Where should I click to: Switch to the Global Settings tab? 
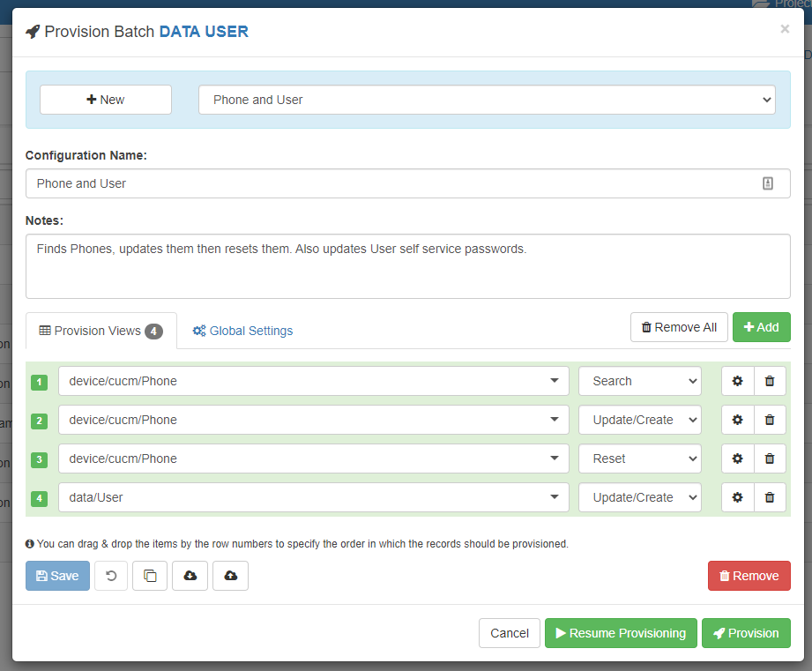point(242,331)
